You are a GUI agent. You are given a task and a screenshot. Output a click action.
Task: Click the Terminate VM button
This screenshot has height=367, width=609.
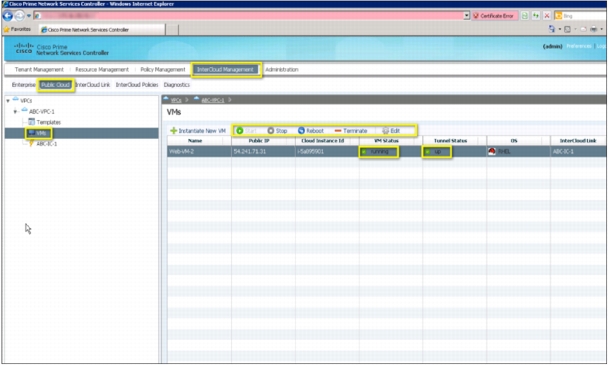point(351,131)
